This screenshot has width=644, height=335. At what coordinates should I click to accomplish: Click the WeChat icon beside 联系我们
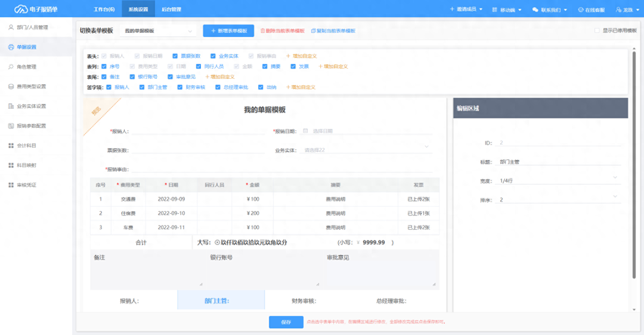535,10
